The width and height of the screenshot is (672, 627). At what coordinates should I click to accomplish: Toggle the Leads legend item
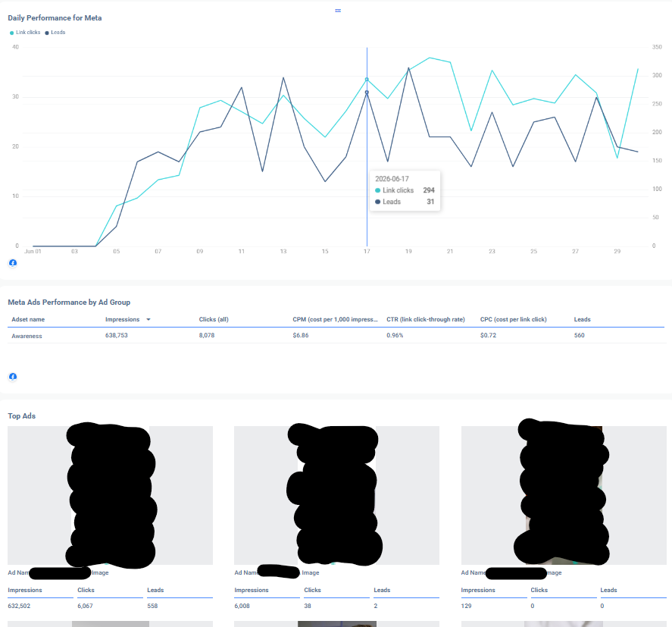coord(55,33)
